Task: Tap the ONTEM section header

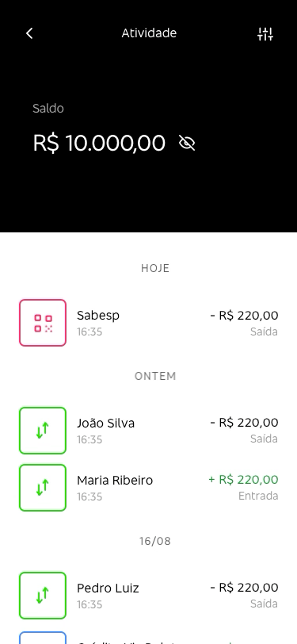Action: (x=155, y=376)
